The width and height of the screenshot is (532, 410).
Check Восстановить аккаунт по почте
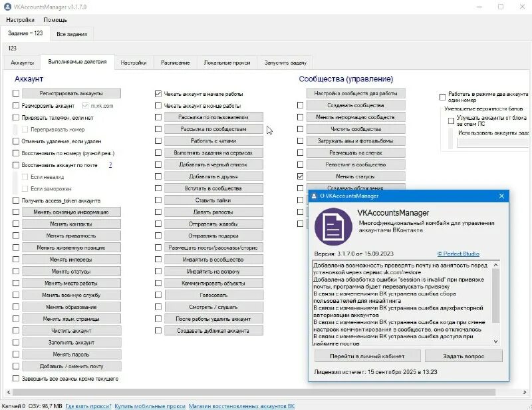tap(16, 165)
